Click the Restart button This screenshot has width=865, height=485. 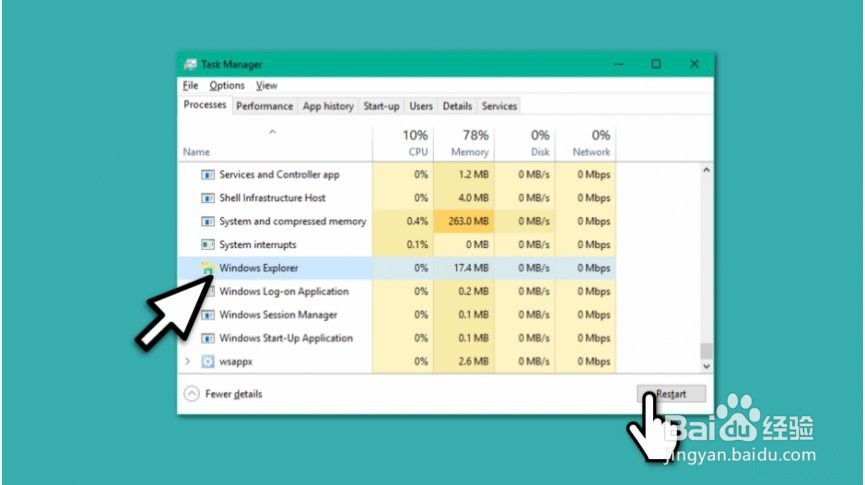point(671,394)
